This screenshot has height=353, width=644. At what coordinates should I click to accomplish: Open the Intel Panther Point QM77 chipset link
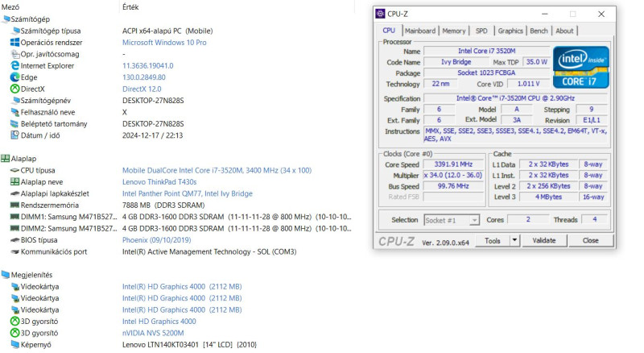(188, 193)
